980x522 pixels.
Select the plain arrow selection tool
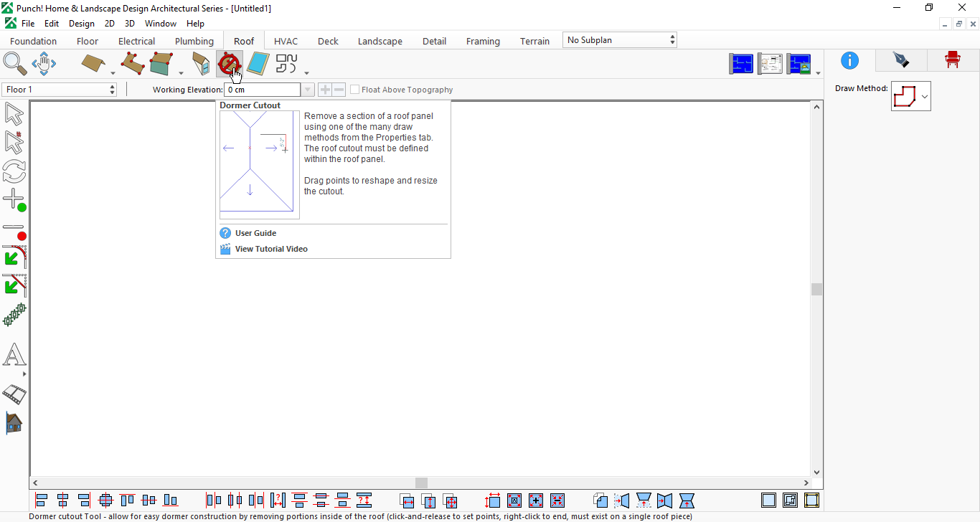click(x=14, y=114)
